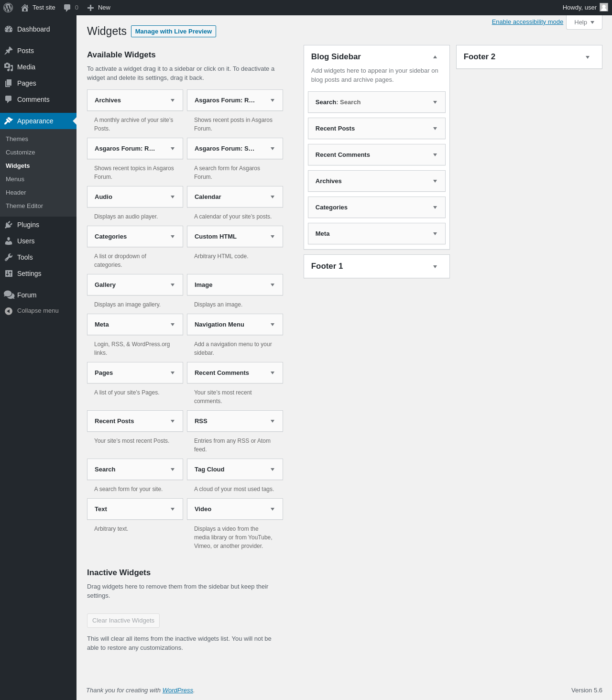Click Enable accessibility mode link
Image resolution: width=612 pixels, height=700 pixels.
527,22
